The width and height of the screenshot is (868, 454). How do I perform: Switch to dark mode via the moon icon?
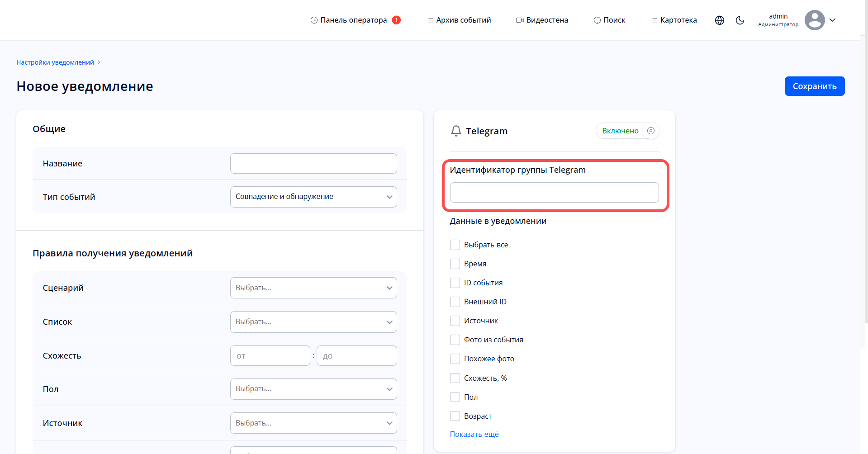pyautogui.click(x=740, y=20)
